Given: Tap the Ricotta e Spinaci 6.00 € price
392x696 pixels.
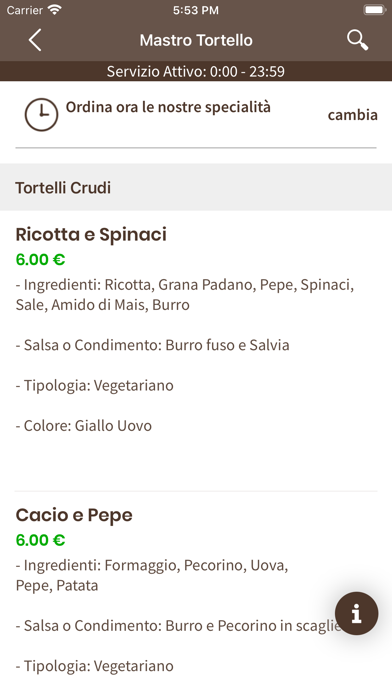Looking at the screenshot, I should click(40, 259).
